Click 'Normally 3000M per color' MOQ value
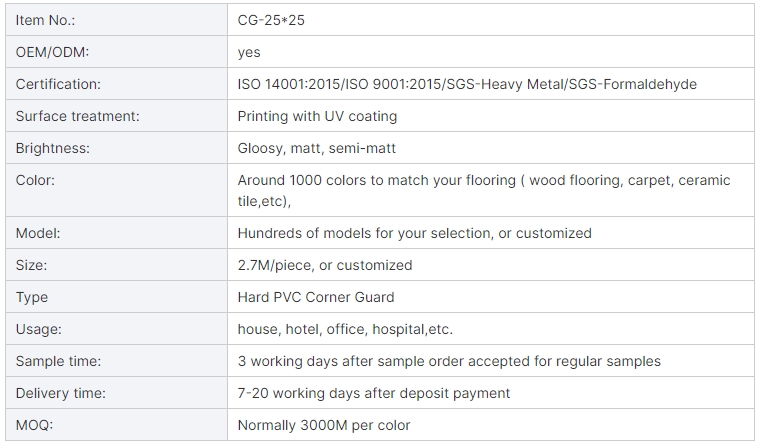The width and height of the screenshot is (760, 446). 323,425
